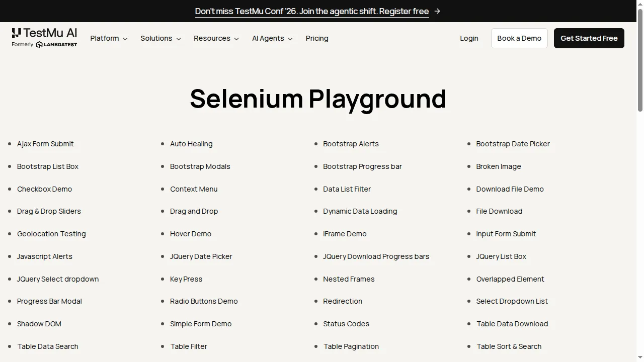This screenshot has width=644, height=362.
Task: Open the Overlapped Element demo
Action: (x=510, y=279)
